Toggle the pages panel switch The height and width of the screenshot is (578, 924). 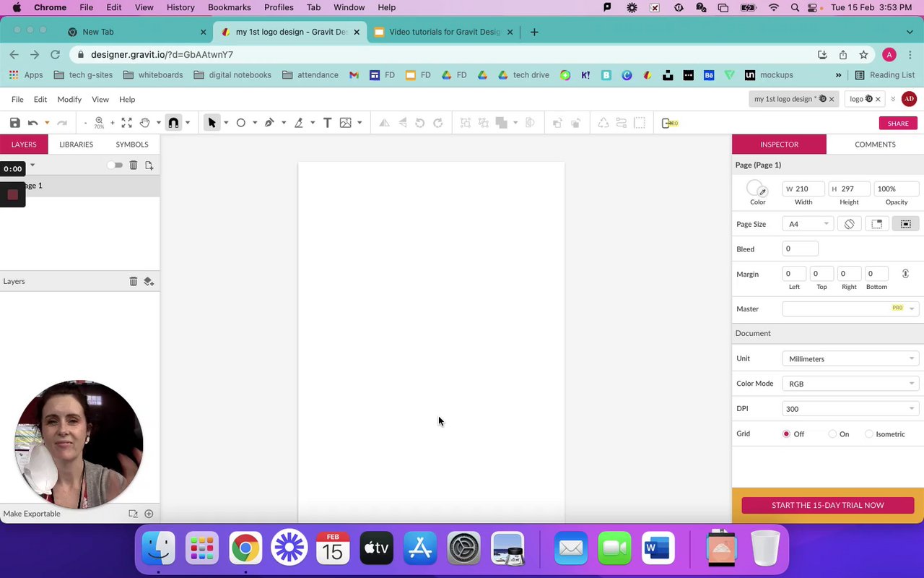[115, 165]
